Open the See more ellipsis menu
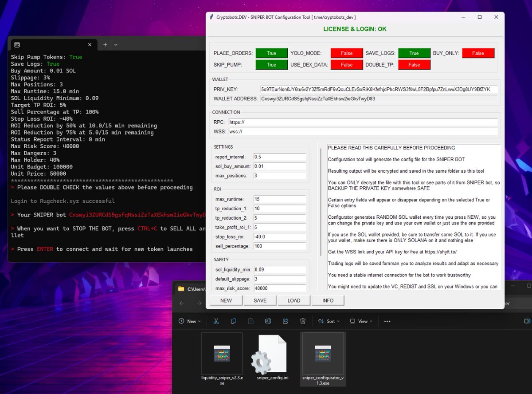The height and width of the screenshot is (394, 532). pos(387,321)
